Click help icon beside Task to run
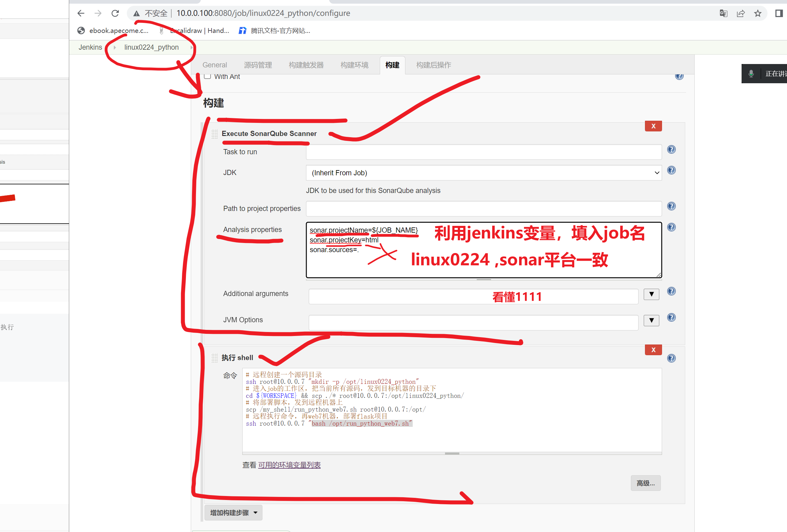This screenshot has height=532, width=787. [x=671, y=149]
